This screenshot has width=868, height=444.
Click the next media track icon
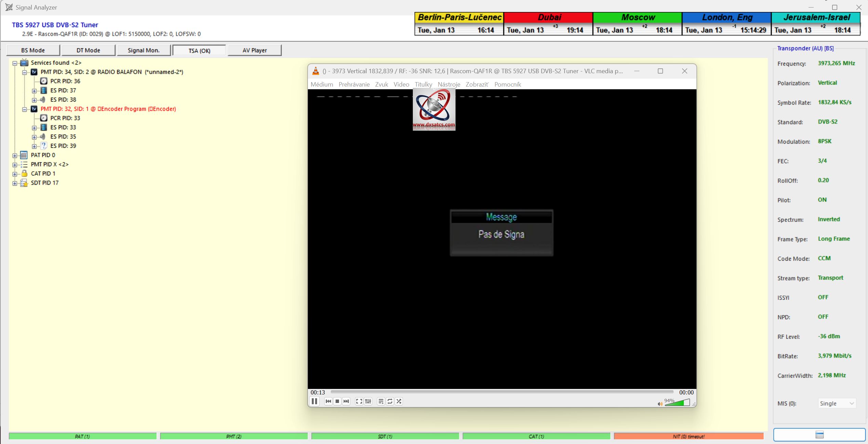pos(346,401)
